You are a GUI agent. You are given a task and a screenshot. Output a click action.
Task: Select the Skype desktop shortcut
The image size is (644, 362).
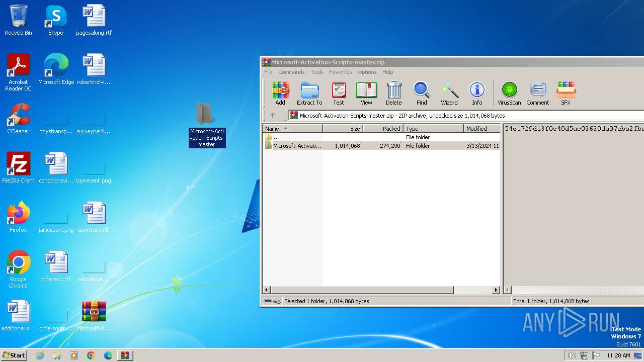(55, 20)
